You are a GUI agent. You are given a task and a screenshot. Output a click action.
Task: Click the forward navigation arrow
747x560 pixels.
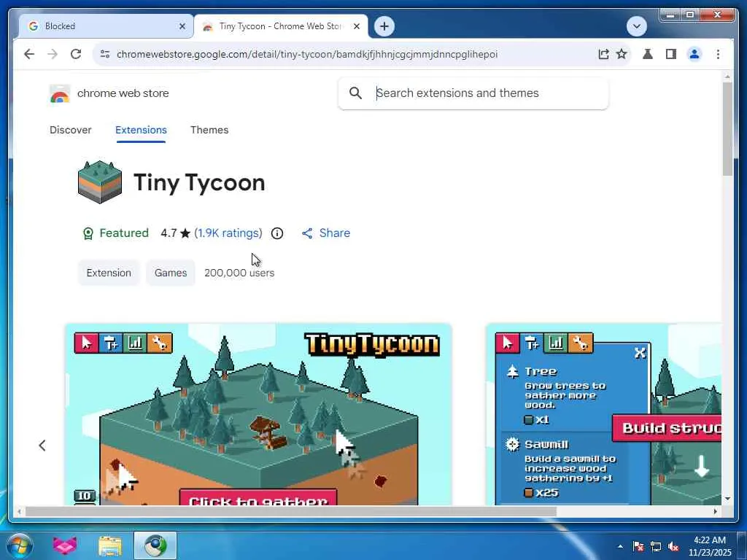(53, 54)
